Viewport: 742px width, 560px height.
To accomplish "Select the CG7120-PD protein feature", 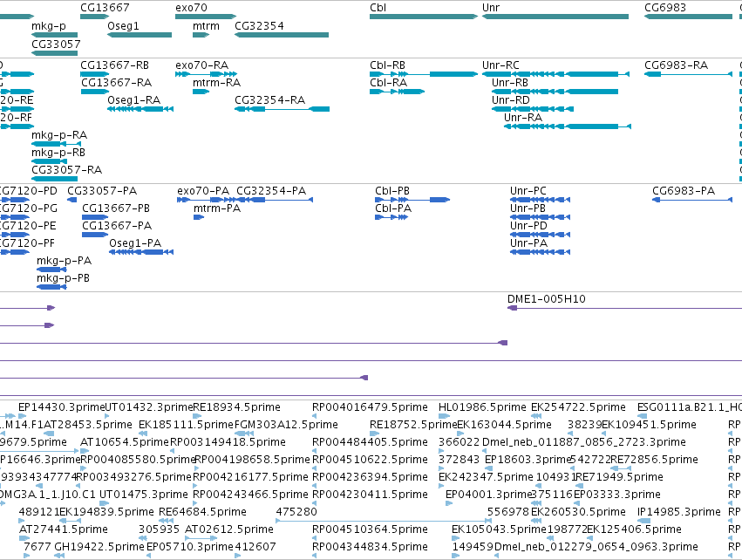I will tap(14, 200).
